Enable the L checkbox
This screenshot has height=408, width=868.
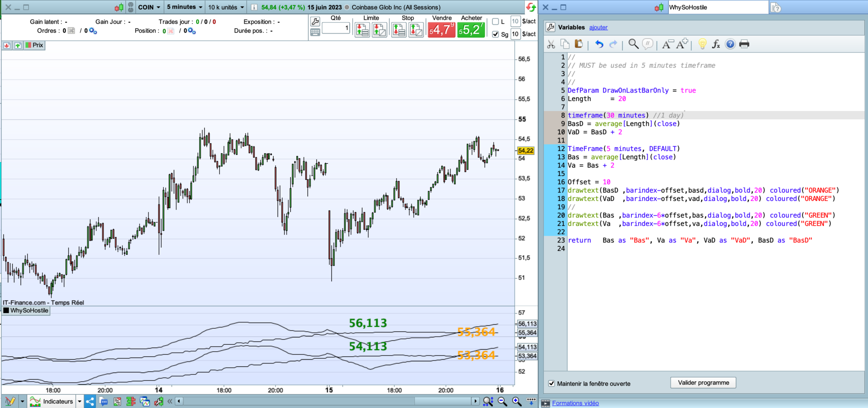coord(495,22)
